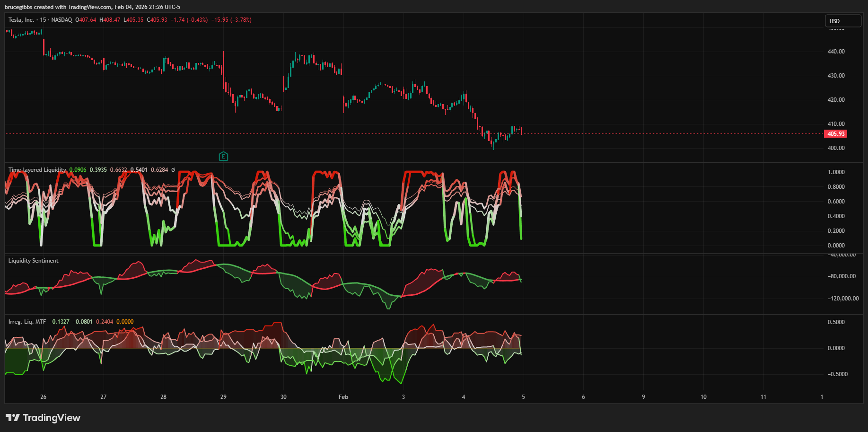Click the '29' date label on time axis
This screenshot has height=432, width=868.
(223, 397)
